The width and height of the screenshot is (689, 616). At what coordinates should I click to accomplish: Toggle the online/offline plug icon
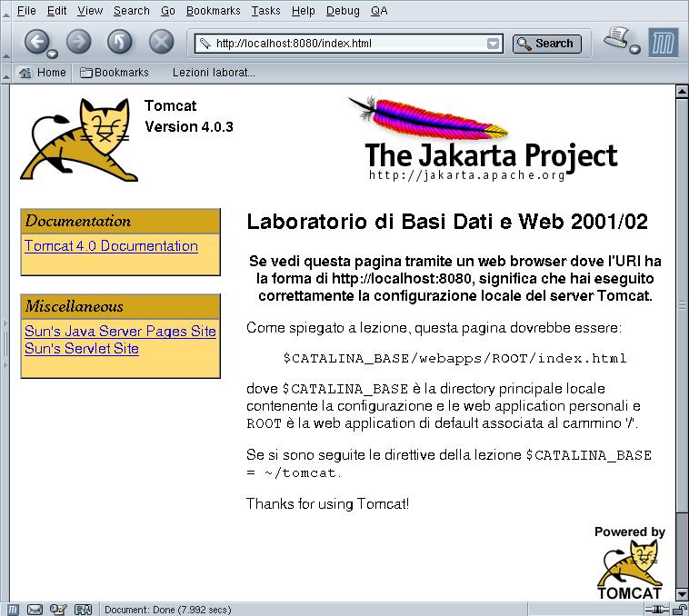click(656, 610)
